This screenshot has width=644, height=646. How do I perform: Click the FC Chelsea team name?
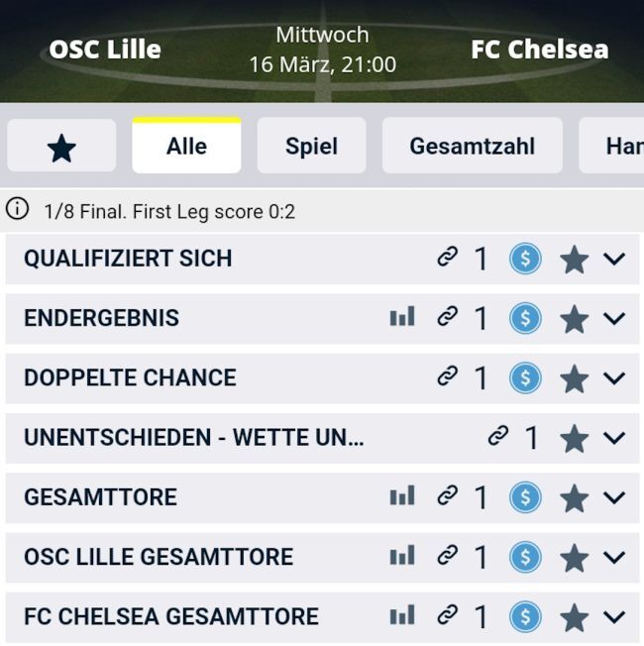tap(539, 50)
